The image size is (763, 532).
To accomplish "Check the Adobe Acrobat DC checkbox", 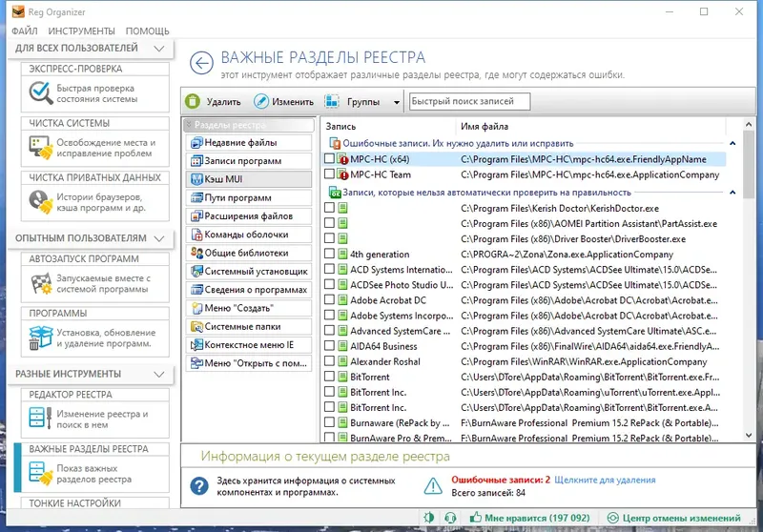I will [329, 300].
